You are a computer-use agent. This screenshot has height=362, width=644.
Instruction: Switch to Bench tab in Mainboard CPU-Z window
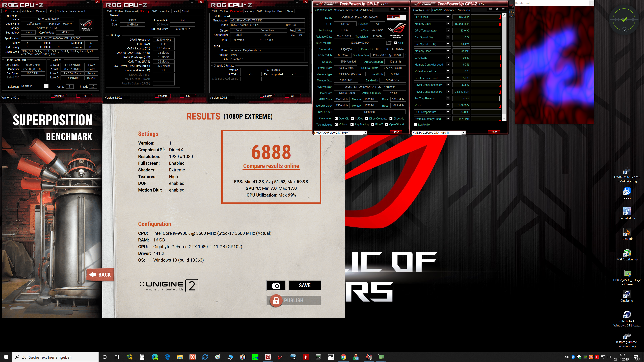pos(281,11)
